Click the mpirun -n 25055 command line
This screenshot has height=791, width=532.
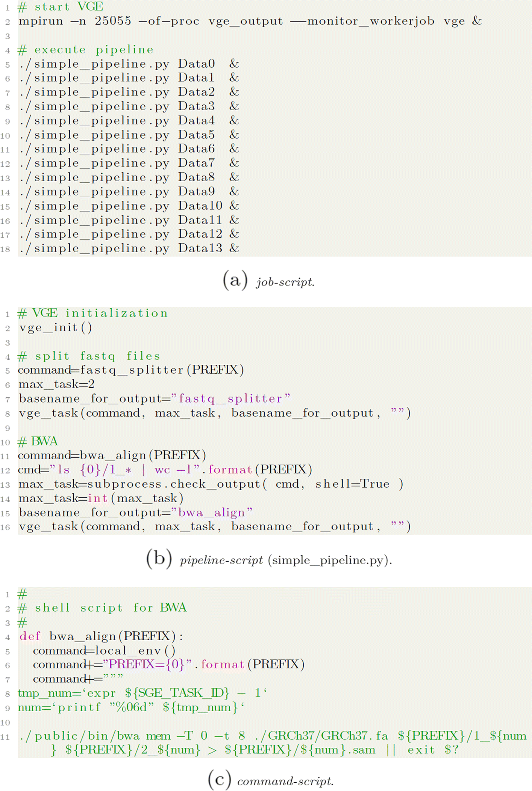tap(250, 21)
